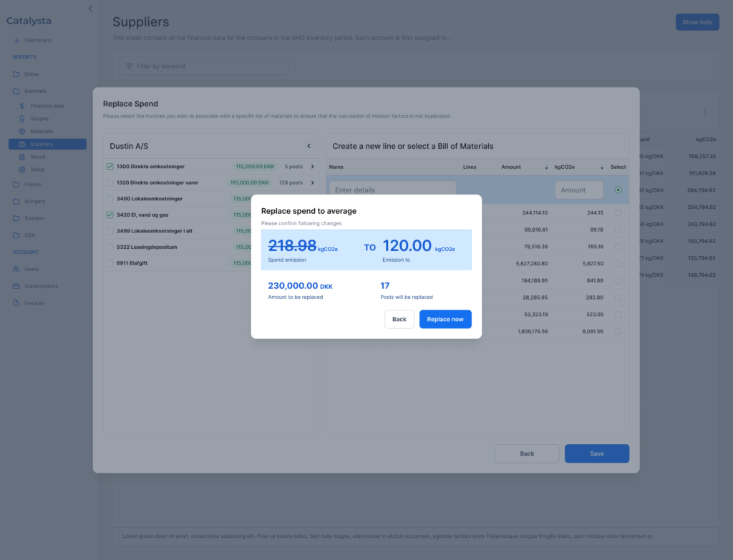Expand the 1320 Direkte omkostninger varer row
This screenshot has height=560, width=733.
(312, 182)
